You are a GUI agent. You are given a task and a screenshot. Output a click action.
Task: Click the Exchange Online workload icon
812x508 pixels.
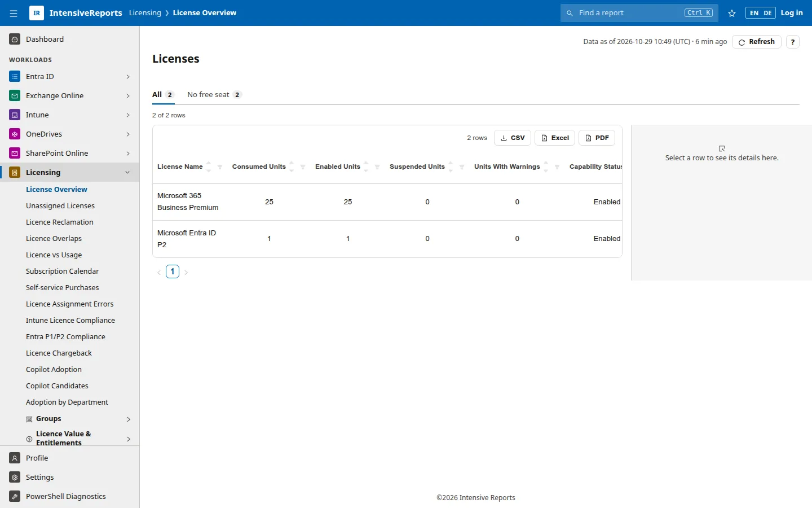point(15,96)
